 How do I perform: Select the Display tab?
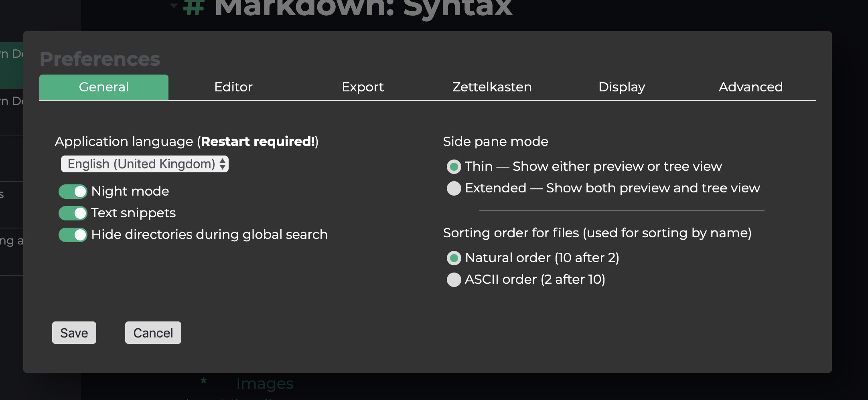coord(621,87)
